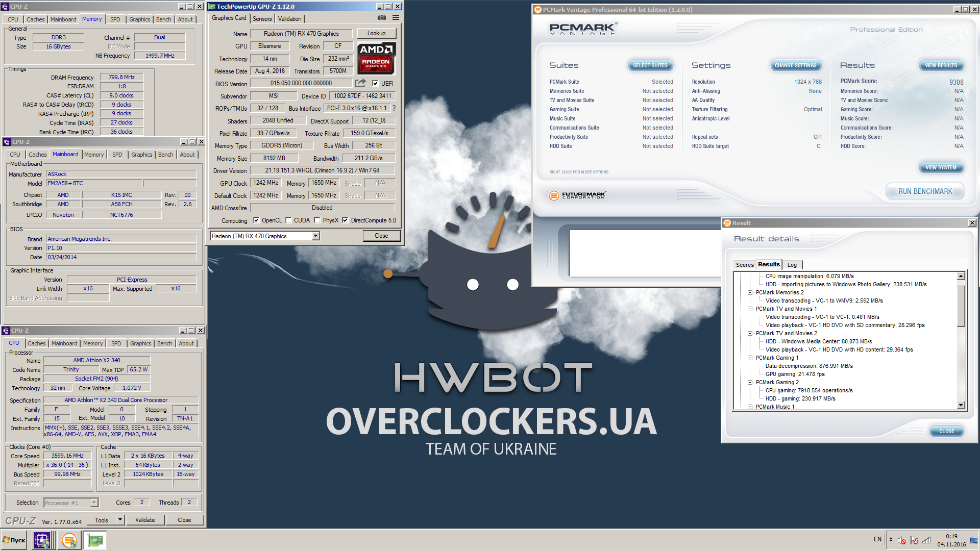Toggle the CUDA checkbox
The height and width of the screenshot is (551, 980).
coord(288,220)
